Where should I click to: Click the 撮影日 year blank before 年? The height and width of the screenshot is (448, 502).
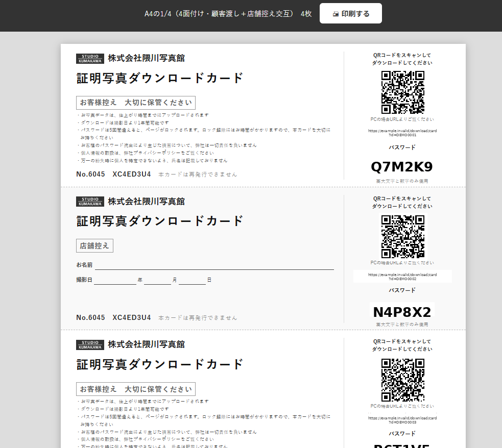115,280
